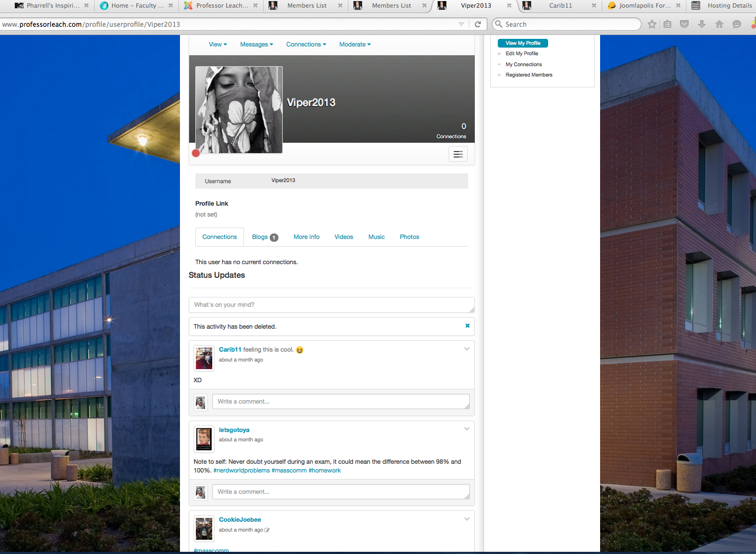This screenshot has width=756, height=554.
Task: Click Carib11's avatar thumbnail in feed
Action: click(204, 358)
